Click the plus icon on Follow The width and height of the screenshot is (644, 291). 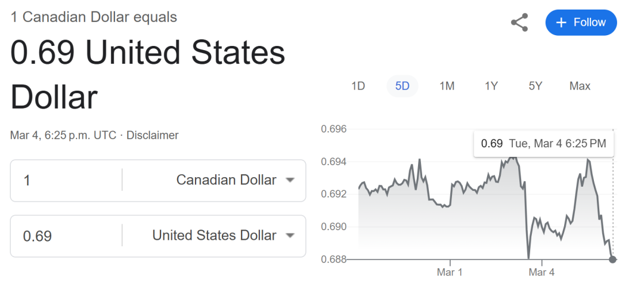pos(561,23)
